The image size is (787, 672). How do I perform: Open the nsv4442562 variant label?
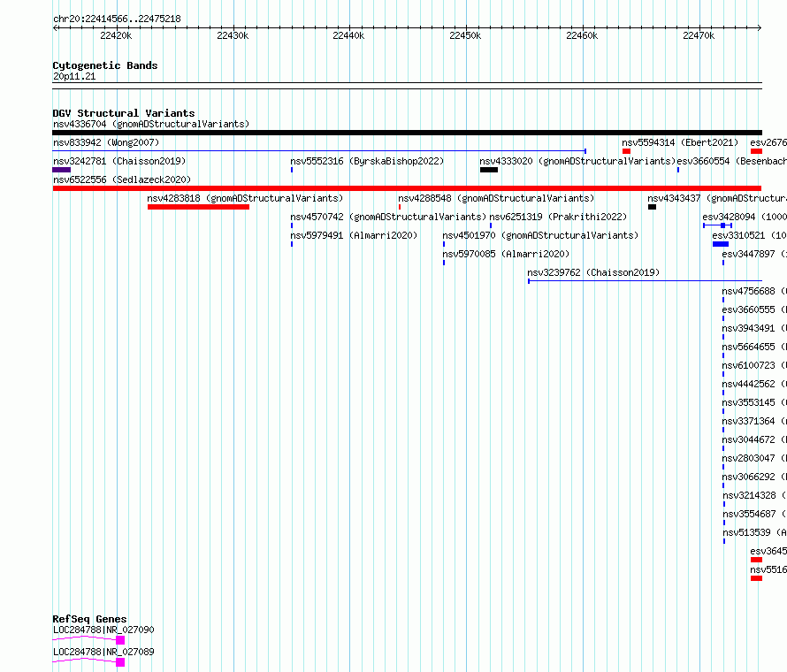pos(754,384)
